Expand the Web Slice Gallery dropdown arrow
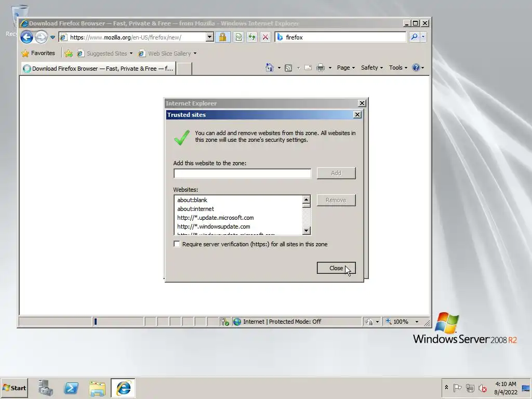This screenshot has height=399, width=532. click(x=195, y=54)
